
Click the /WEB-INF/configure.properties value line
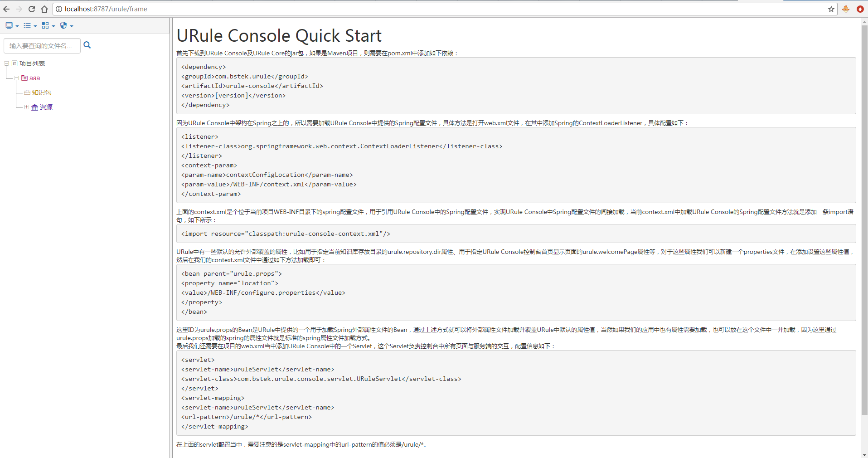coord(263,292)
